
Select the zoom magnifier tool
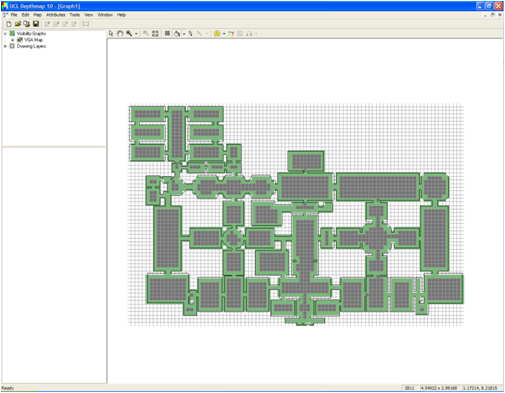point(129,33)
